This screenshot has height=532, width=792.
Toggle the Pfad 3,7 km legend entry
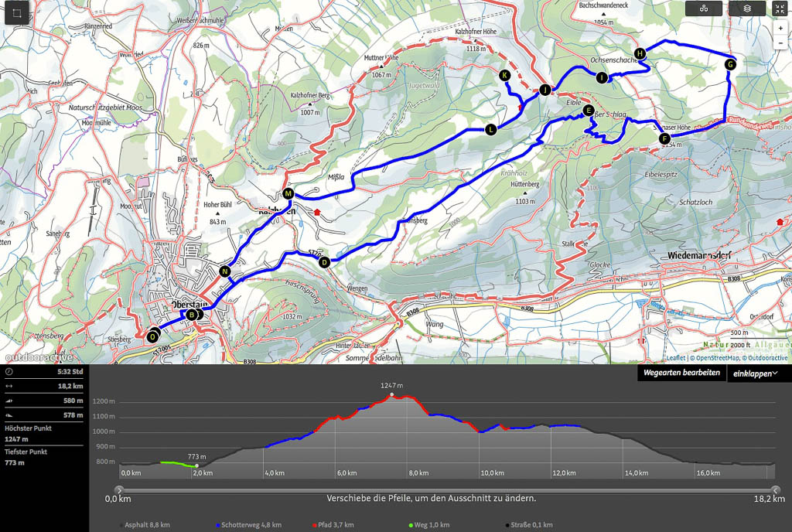[333, 525]
